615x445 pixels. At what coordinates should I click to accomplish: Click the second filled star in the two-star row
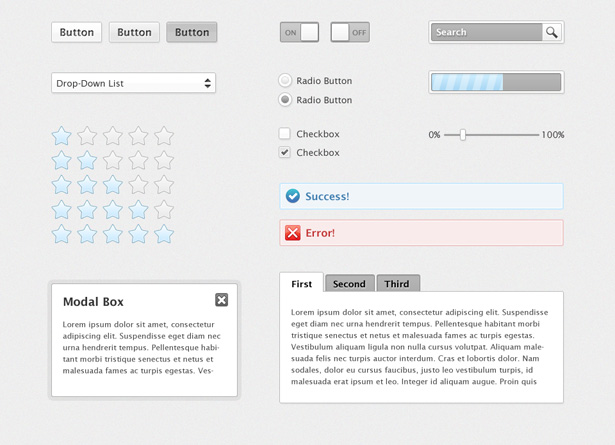click(x=87, y=161)
